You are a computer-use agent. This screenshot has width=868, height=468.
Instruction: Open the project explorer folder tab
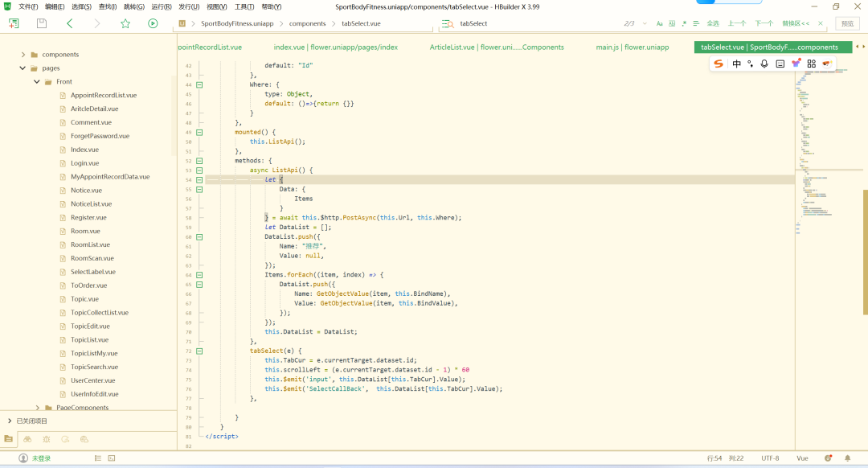coord(8,439)
